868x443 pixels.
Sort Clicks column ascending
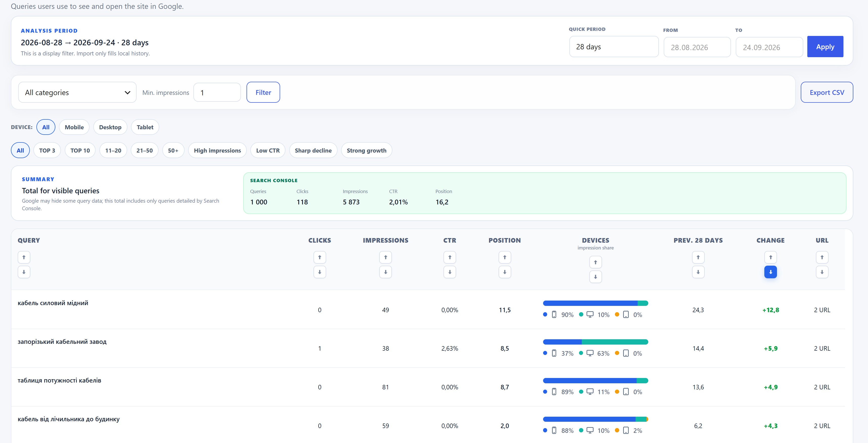pyautogui.click(x=319, y=257)
